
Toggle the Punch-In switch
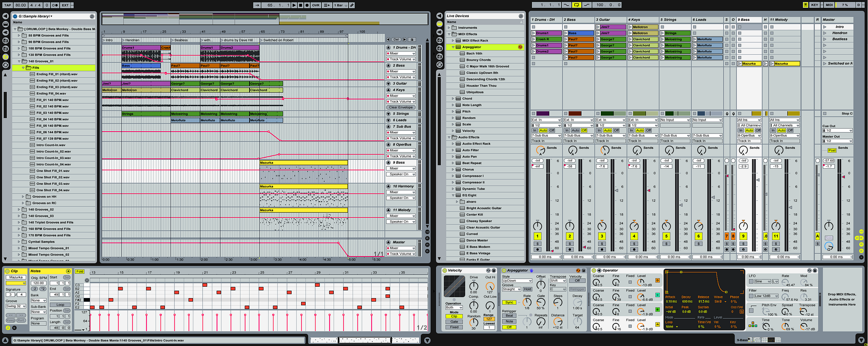(566, 5)
